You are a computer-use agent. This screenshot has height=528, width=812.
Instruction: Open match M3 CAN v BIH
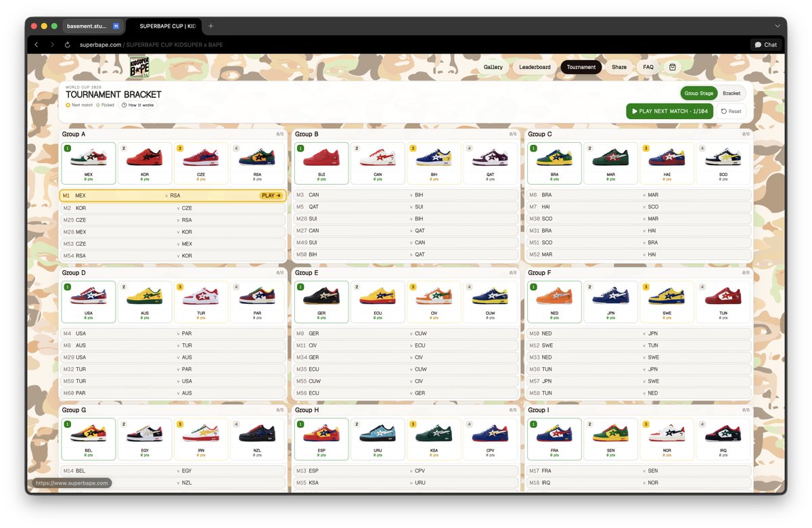point(406,195)
